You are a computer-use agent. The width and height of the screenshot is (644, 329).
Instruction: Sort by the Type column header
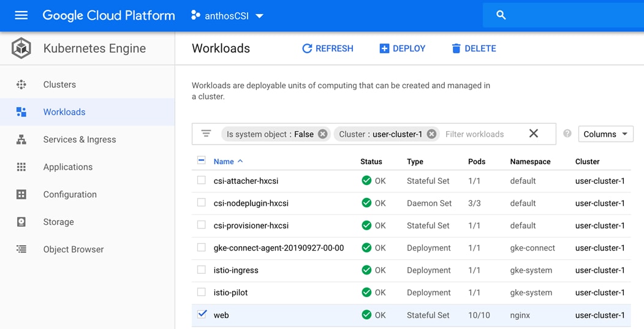[x=415, y=161]
